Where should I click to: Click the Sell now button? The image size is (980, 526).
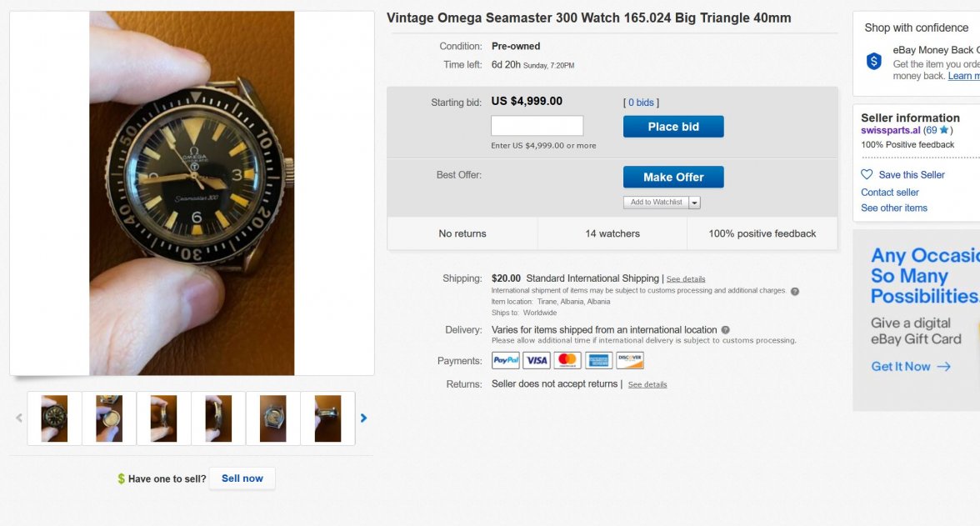coord(242,478)
